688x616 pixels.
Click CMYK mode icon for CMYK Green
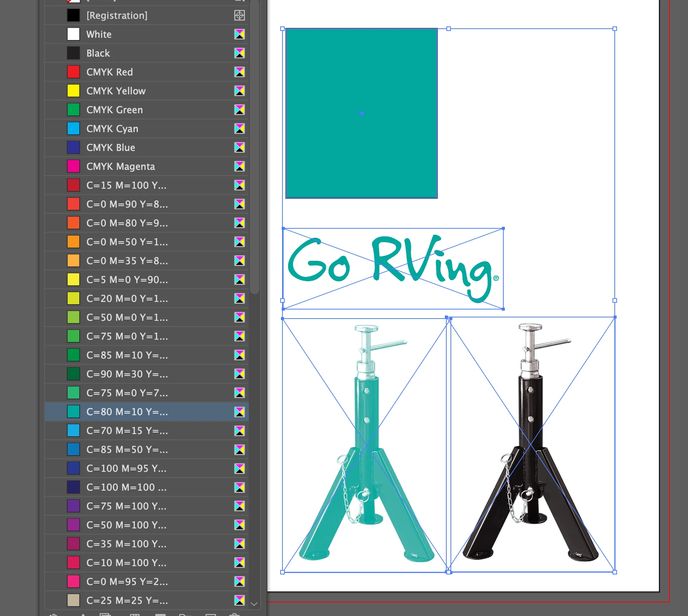[x=239, y=110]
